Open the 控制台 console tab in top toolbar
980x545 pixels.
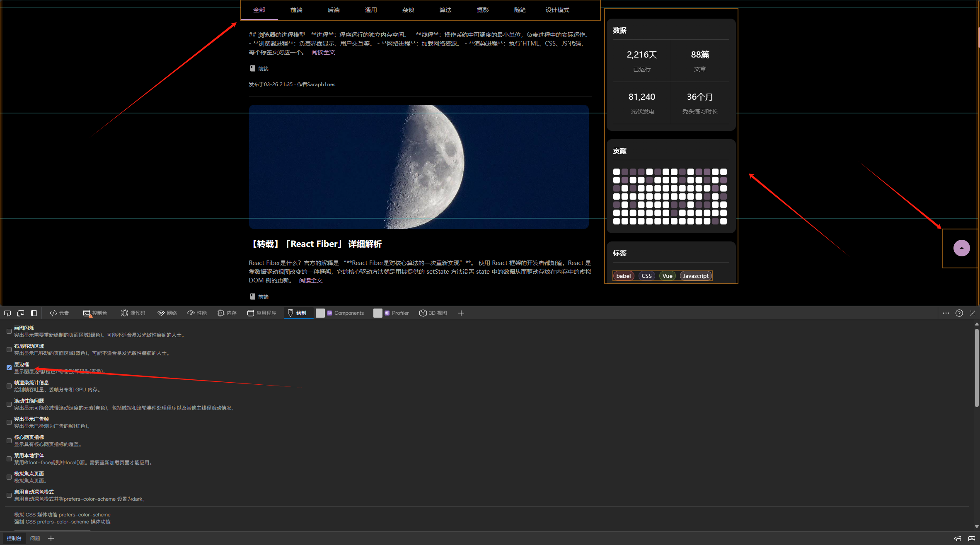tap(95, 313)
